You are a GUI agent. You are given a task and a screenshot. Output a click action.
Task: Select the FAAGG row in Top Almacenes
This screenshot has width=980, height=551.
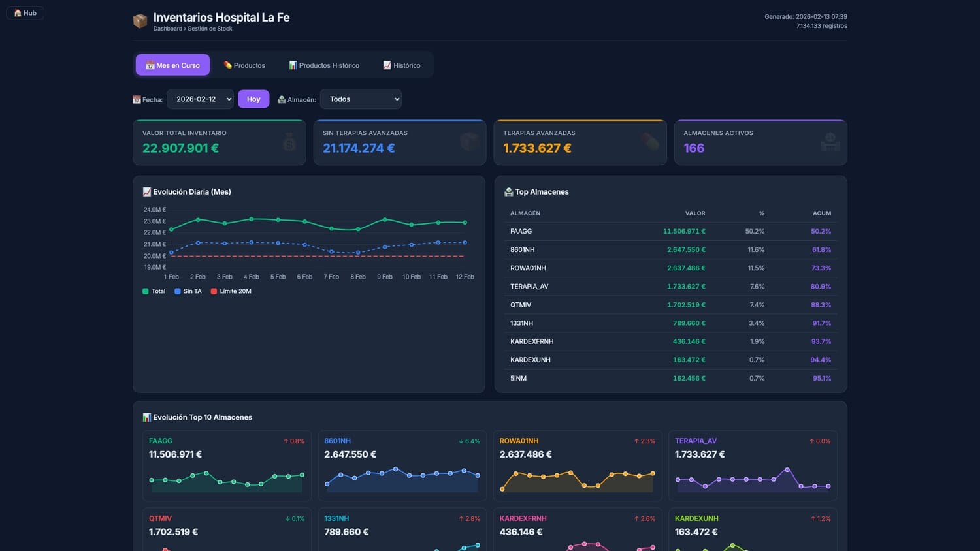pyautogui.click(x=670, y=232)
